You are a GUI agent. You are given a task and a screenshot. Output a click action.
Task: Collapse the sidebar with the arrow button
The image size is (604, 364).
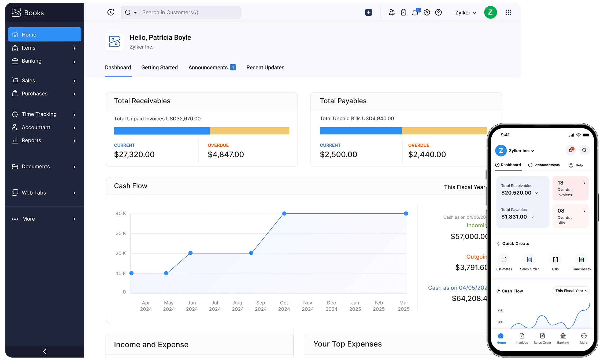click(x=45, y=351)
